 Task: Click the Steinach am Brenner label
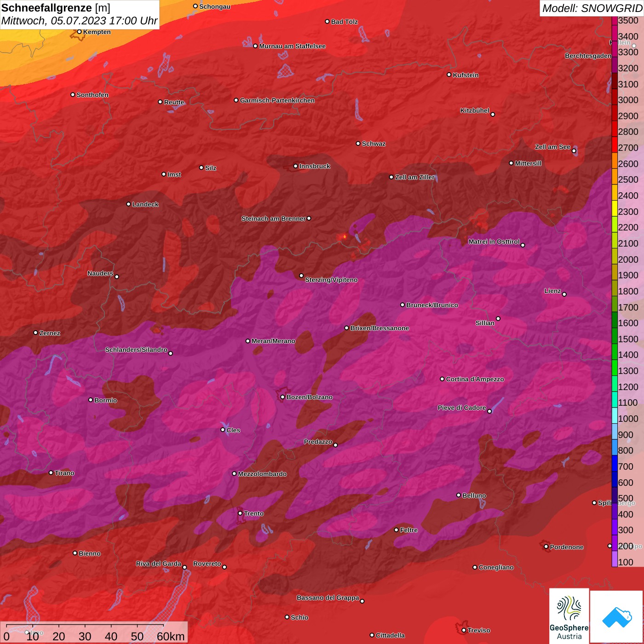(273, 218)
